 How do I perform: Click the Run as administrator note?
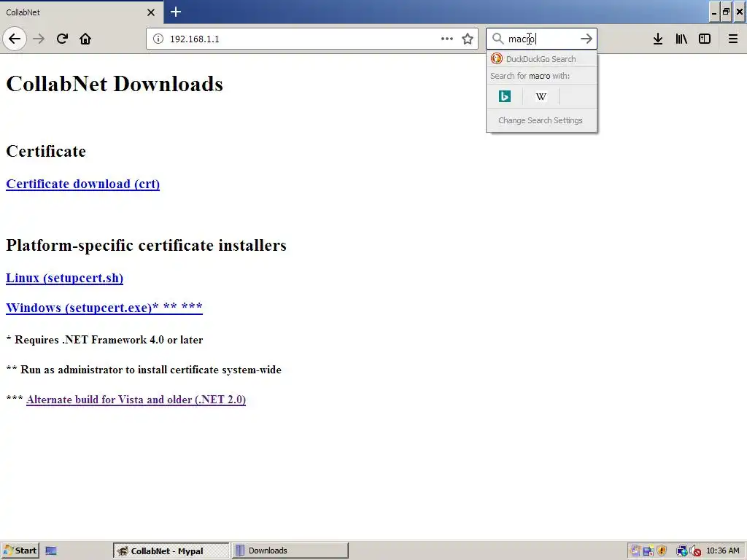tap(144, 370)
